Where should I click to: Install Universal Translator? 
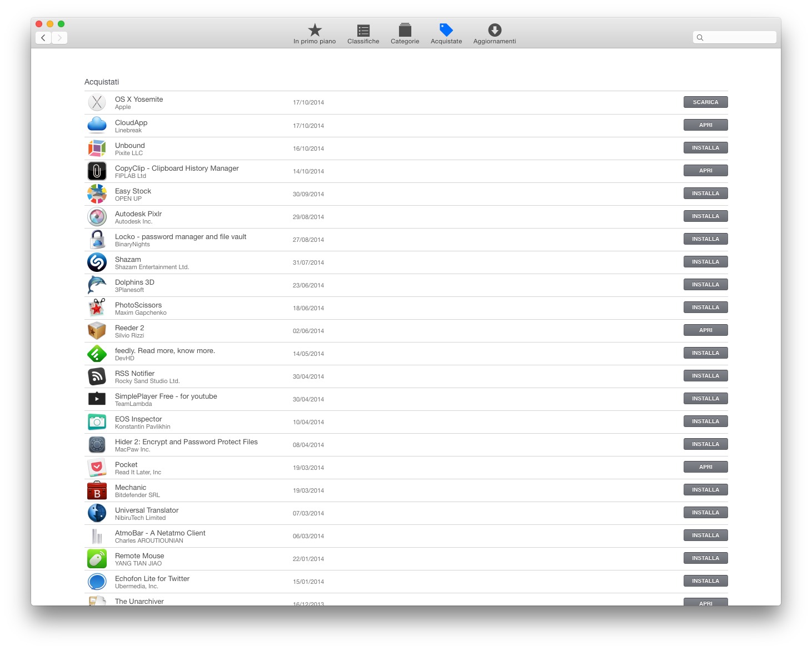coord(706,513)
